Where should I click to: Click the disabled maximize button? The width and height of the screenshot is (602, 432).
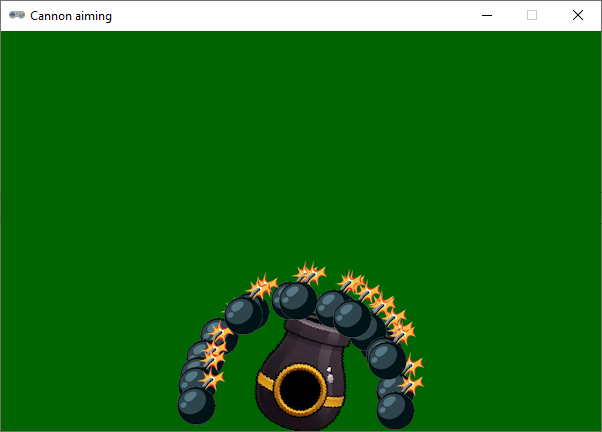pos(532,15)
